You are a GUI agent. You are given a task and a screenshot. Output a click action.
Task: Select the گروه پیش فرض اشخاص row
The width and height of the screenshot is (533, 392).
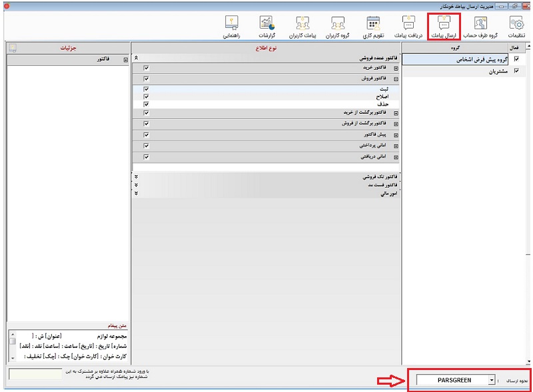pos(466,59)
